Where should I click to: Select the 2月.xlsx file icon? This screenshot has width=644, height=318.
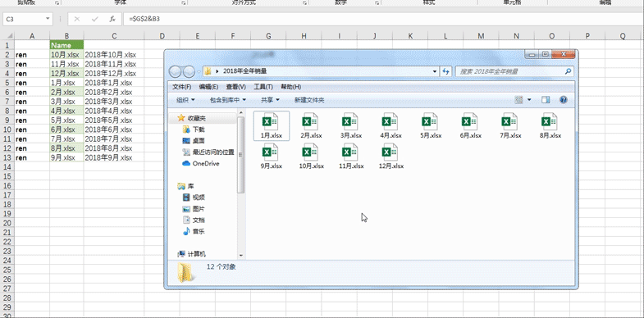310,122
